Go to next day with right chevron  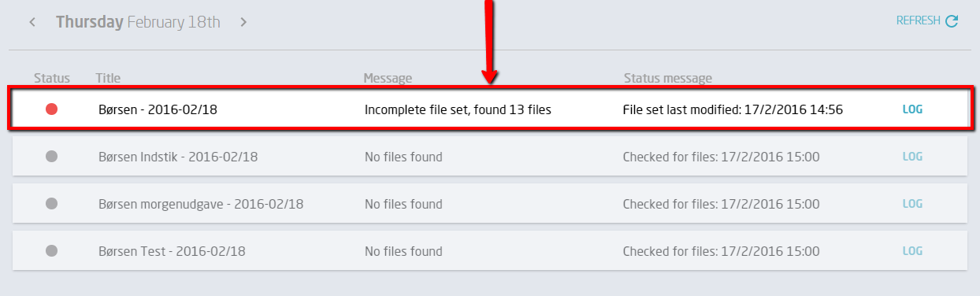coord(243,22)
